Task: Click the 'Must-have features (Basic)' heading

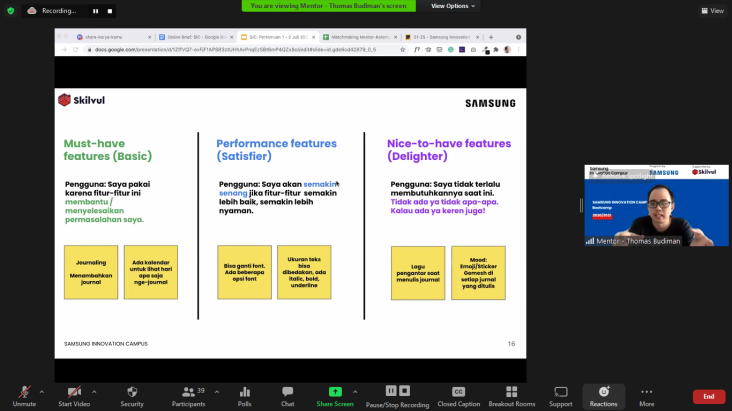Action: click(108, 150)
